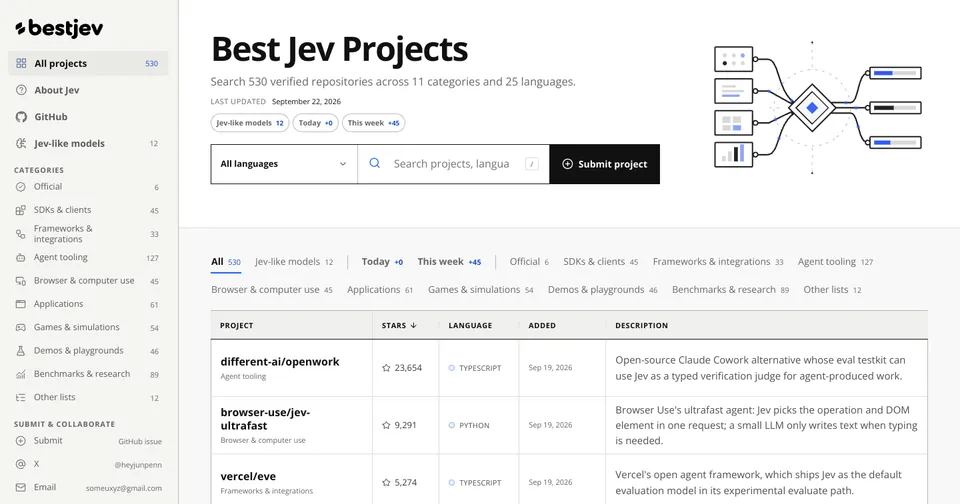Select the Jev-like models filter tab
The width and height of the screenshot is (960, 504).
[x=294, y=261]
